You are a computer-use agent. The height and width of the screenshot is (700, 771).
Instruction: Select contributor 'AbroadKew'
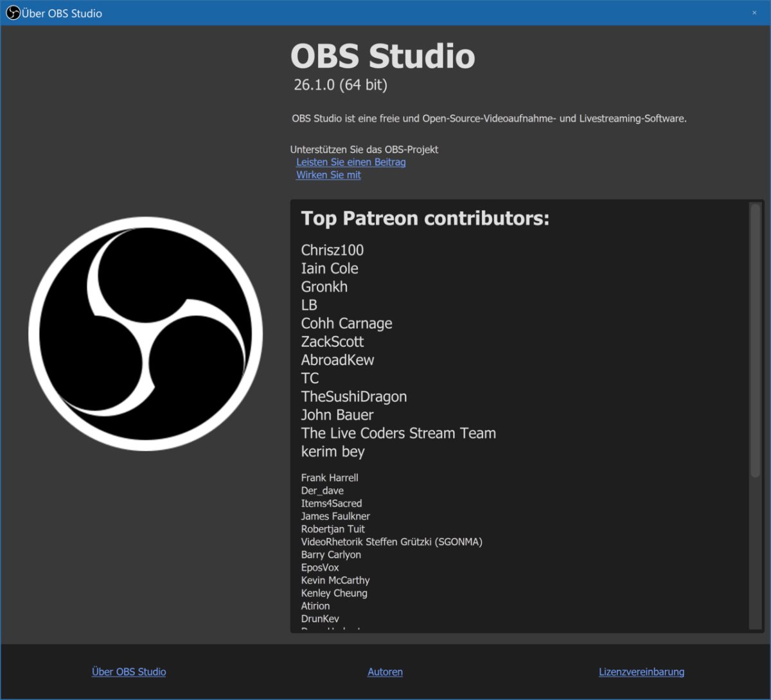pyautogui.click(x=337, y=360)
